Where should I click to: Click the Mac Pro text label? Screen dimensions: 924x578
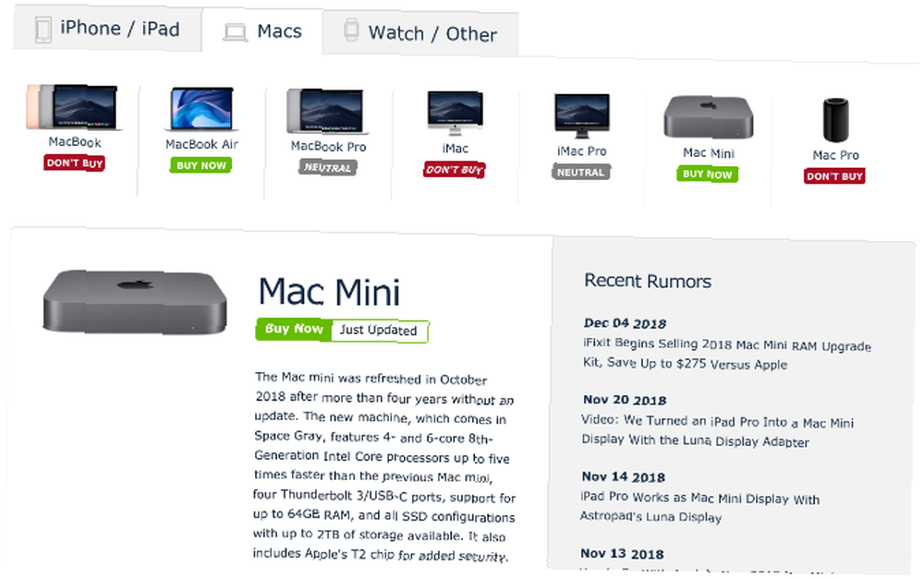pyautogui.click(x=835, y=155)
